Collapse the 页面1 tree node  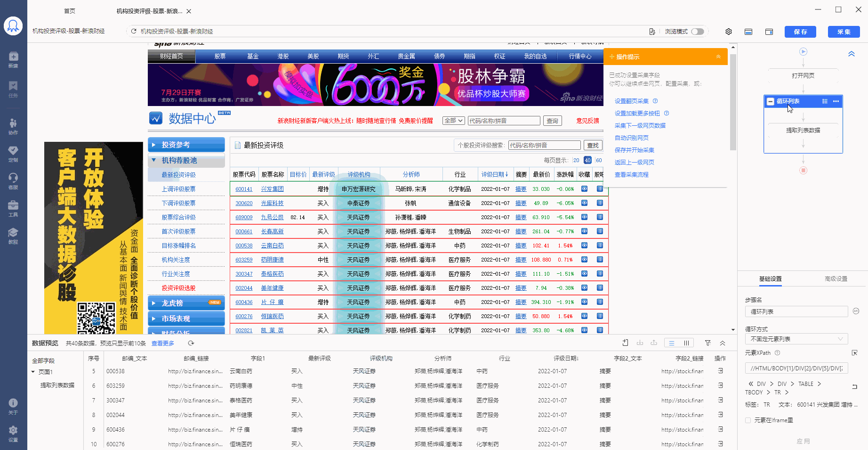click(33, 372)
